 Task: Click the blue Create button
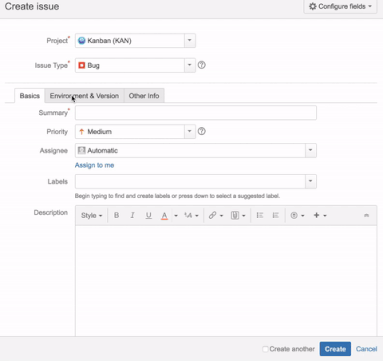(335, 349)
